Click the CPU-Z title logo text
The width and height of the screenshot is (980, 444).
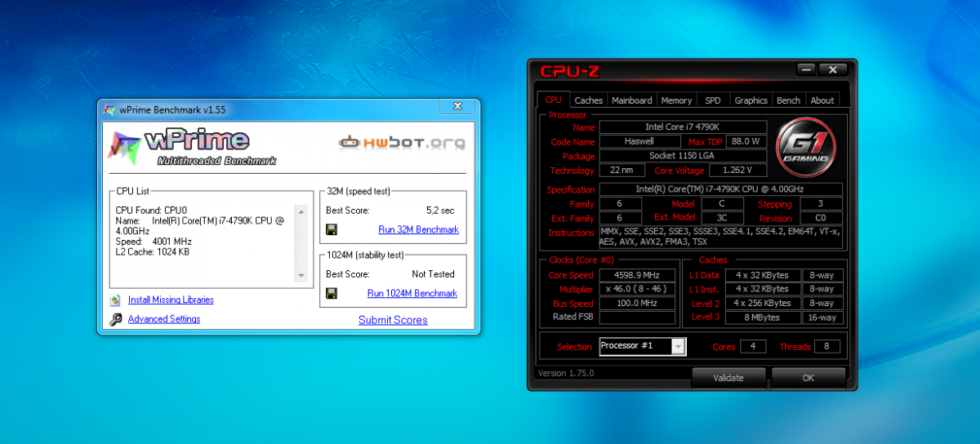pos(569,71)
